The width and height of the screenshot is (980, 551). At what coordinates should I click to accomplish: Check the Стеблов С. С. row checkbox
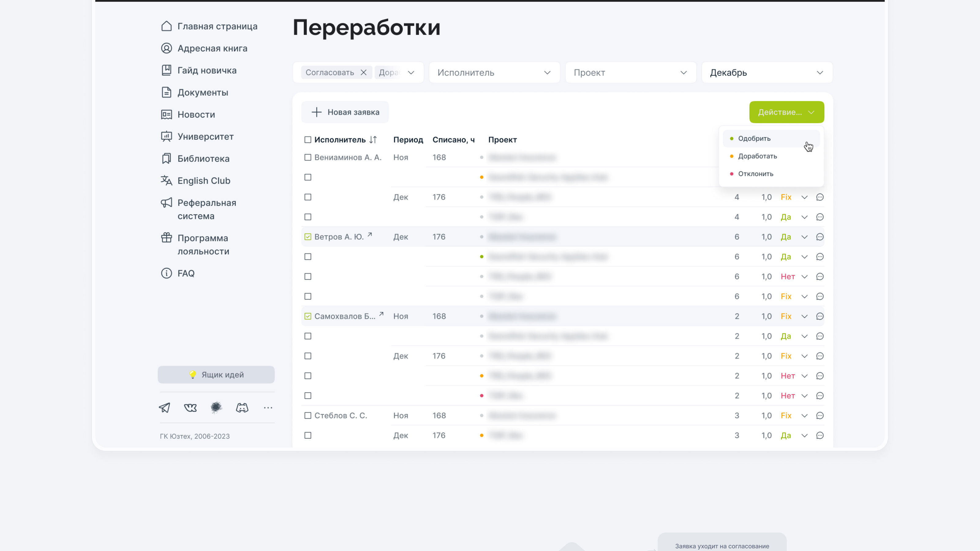pos(308,416)
